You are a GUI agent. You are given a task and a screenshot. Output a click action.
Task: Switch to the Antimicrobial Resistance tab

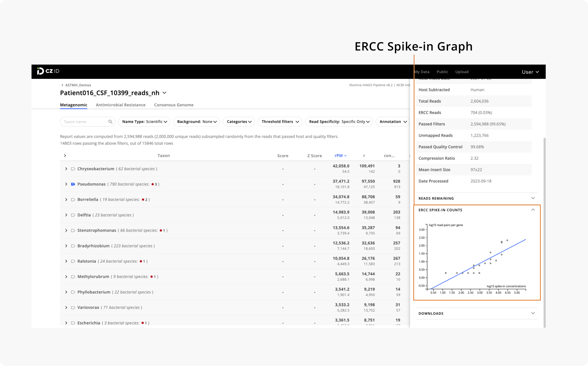pyautogui.click(x=120, y=105)
